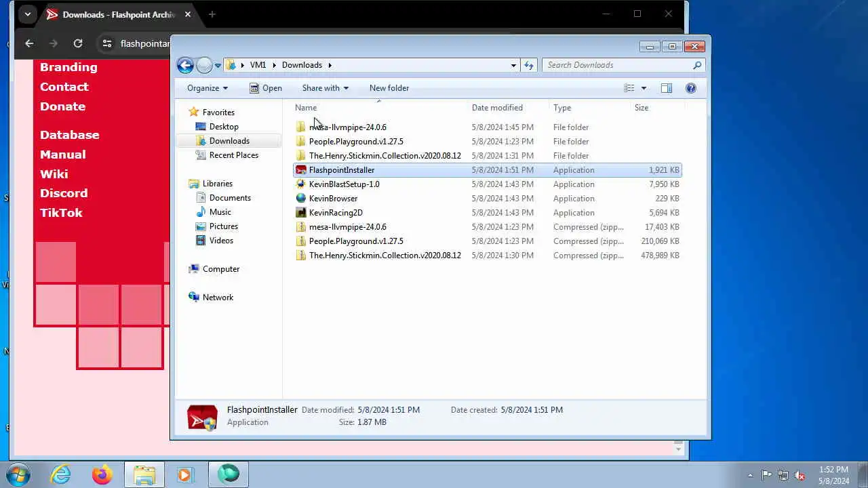The width and height of the screenshot is (868, 488).
Task: Open the Database link on Flashpoint page
Action: click(x=69, y=135)
